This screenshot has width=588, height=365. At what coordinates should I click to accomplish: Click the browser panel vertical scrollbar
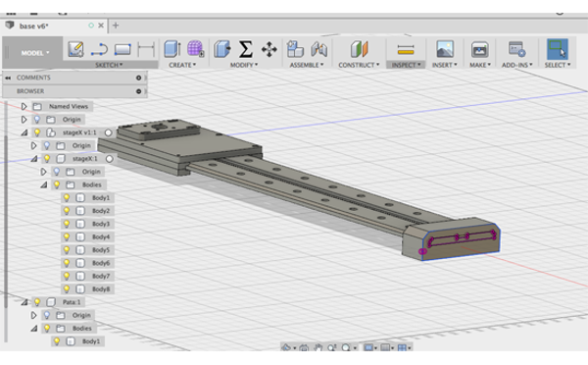(x=6, y=221)
